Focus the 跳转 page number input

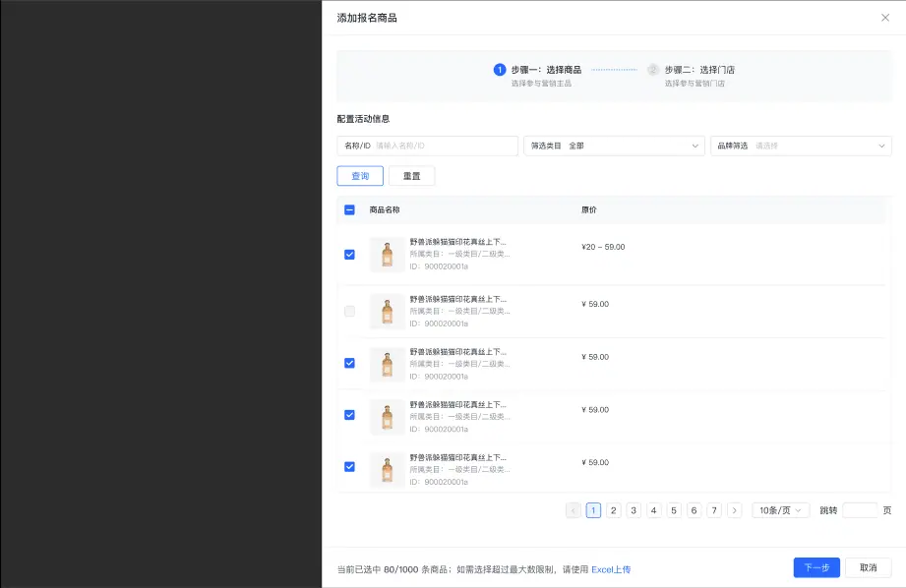pyautogui.click(x=860, y=510)
